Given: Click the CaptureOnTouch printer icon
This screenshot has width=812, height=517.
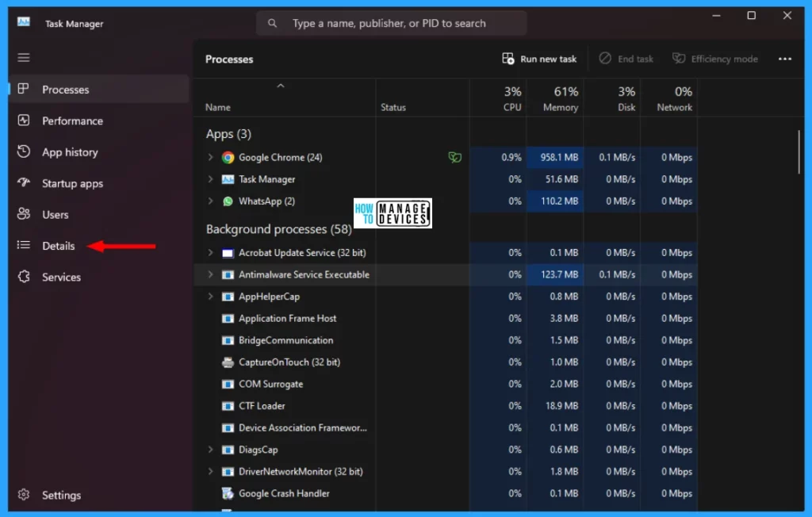Looking at the screenshot, I should 228,362.
